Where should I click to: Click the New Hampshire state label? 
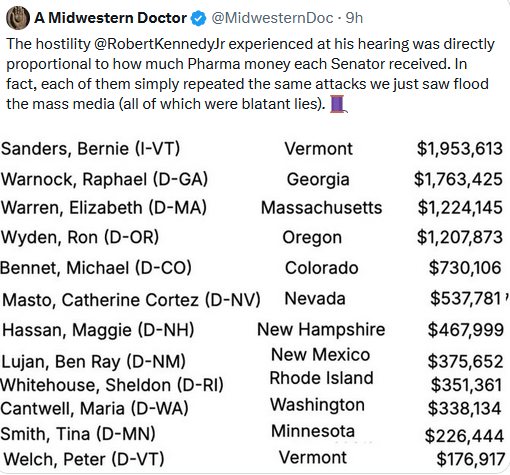click(321, 330)
